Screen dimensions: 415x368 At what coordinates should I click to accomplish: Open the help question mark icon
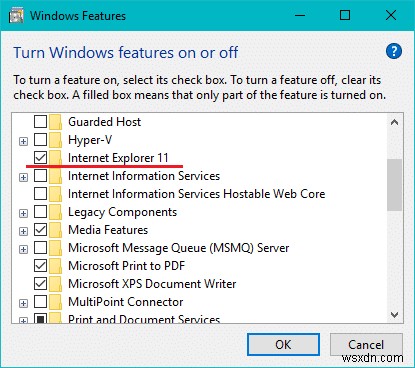click(x=394, y=51)
